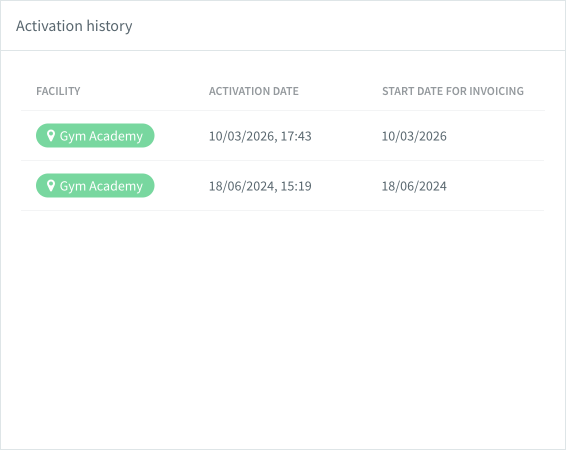Click the word Gym in the second row badge
This screenshot has height=450, width=566.
73,186
